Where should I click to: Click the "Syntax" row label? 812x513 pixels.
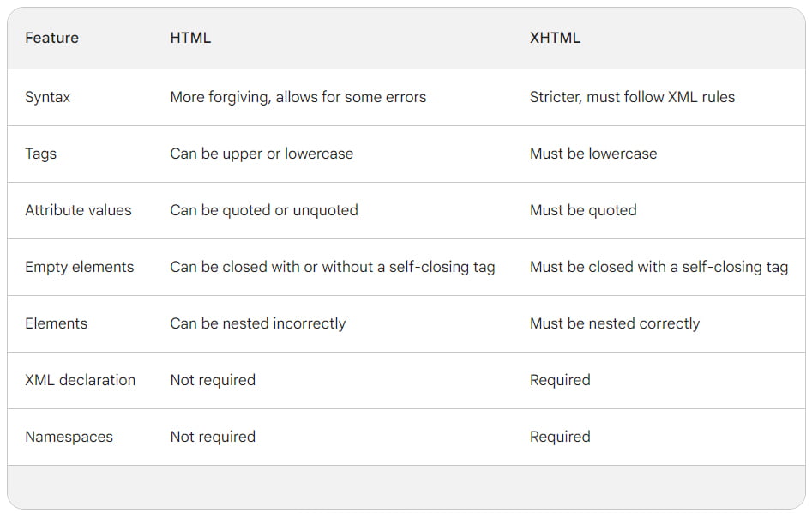[x=48, y=97]
